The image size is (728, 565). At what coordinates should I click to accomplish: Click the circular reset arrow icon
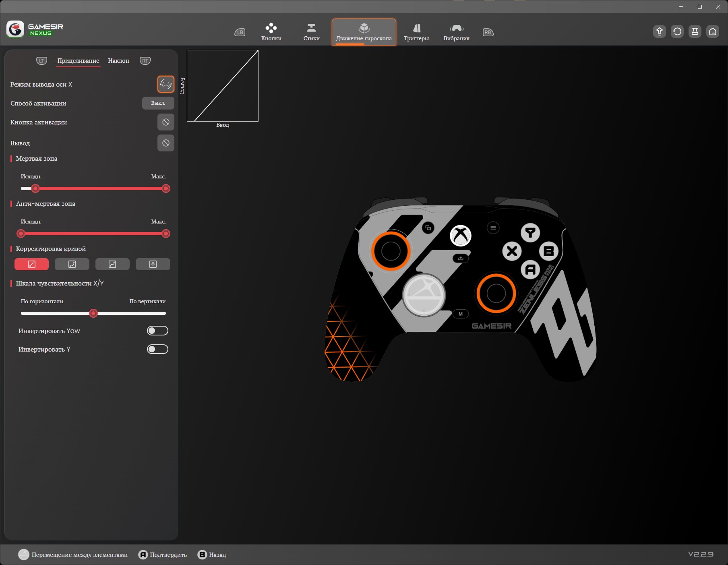pyautogui.click(x=677, y=31)
